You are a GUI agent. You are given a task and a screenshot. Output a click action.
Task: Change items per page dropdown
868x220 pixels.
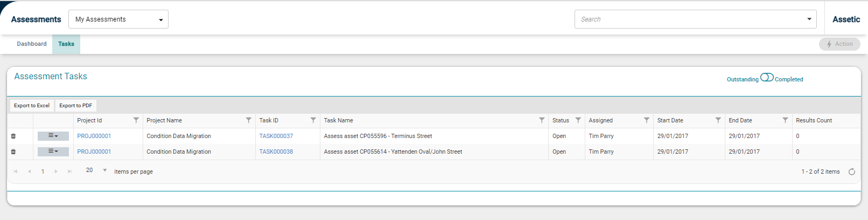tap(97, 170)
